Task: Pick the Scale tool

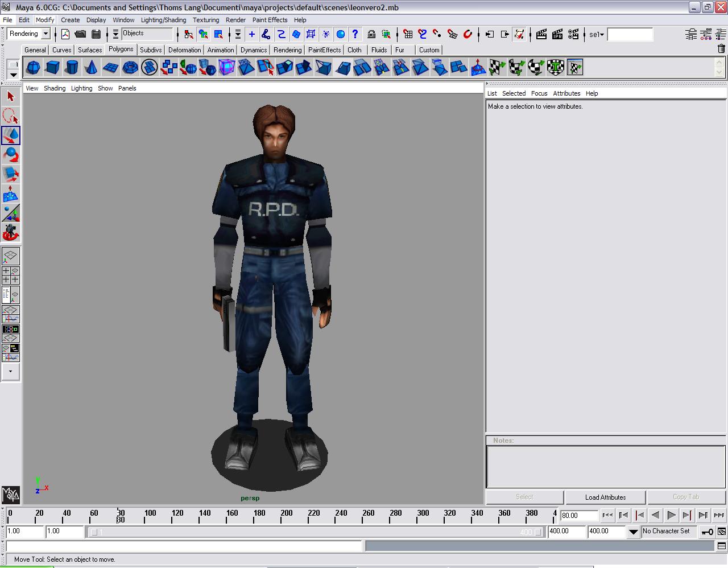Action: coord(10,174)
